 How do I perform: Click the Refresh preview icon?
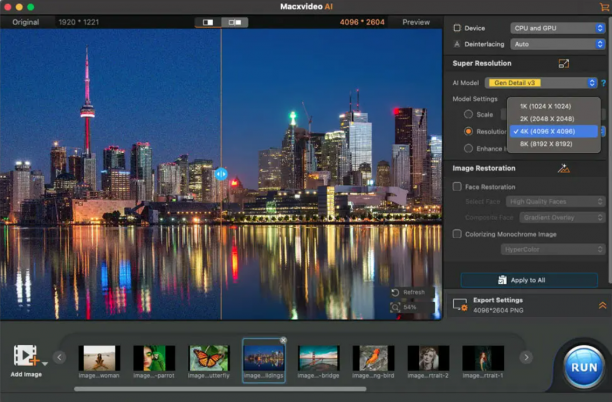coord(395,292)
